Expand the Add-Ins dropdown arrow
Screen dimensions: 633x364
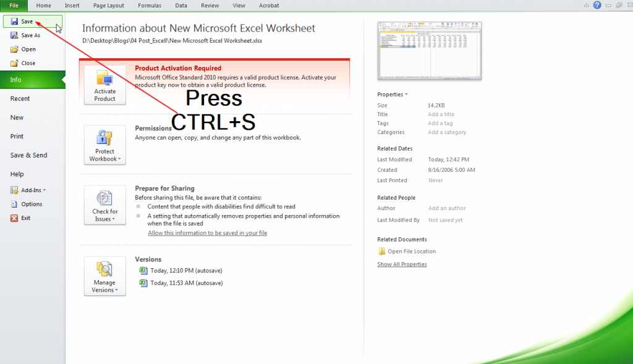pos(45,190)
